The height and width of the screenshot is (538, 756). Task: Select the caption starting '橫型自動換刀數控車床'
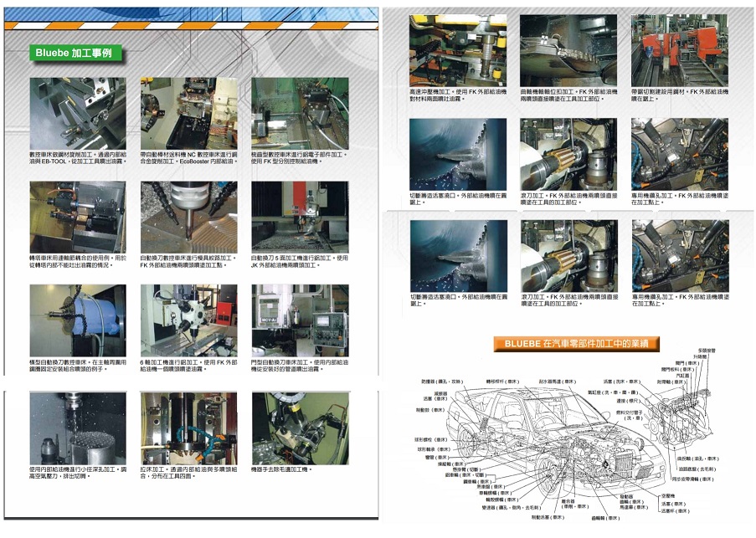78,366
